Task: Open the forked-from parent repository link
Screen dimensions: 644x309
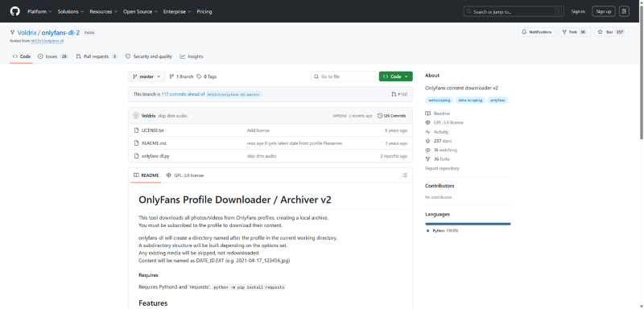Action: tap(47, 41)
